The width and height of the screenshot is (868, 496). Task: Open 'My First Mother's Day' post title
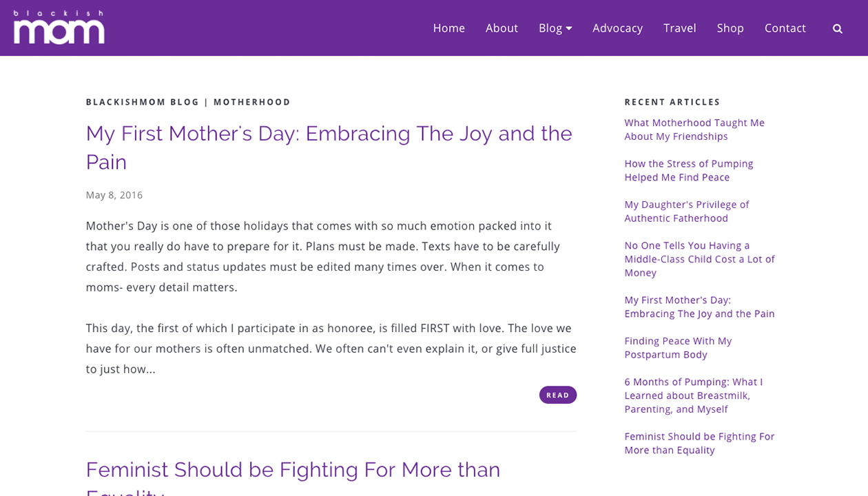[329, 147]
